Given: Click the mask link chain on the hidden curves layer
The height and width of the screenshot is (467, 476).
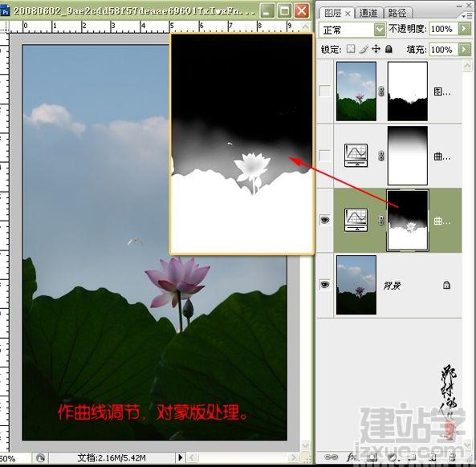Looking at the screenshot, I should tap(381, 156).
